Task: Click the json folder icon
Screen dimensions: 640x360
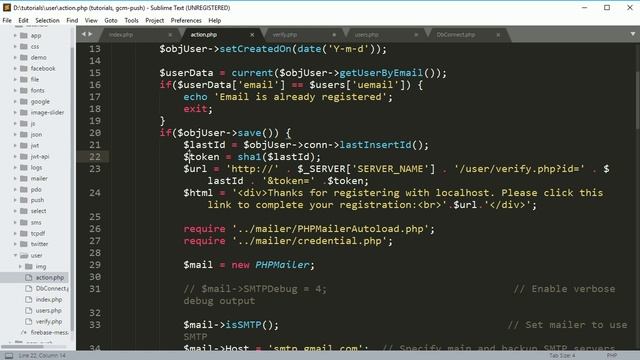Action: tap(24, 134)
